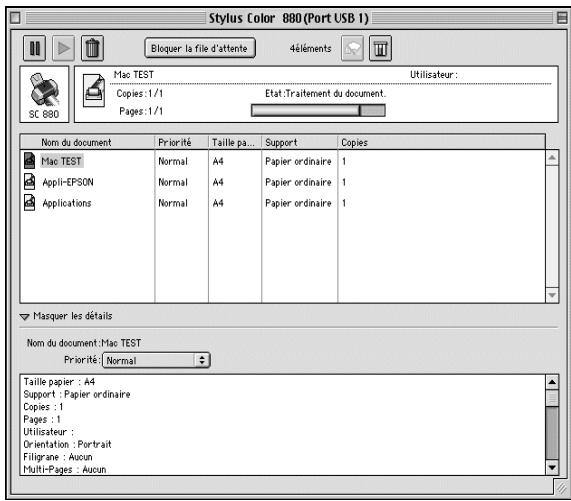The image size is (571, 501).
Task: Click current job document icon beside Copies
Action: [94, 90]
